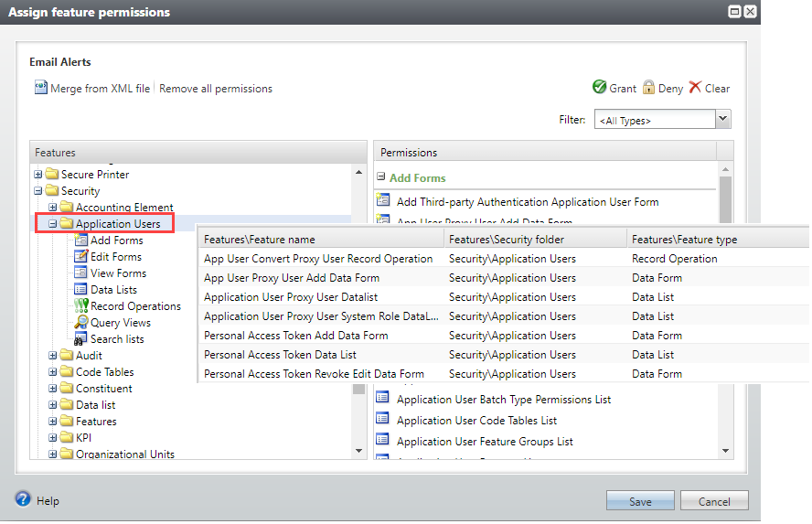
Task: Select Application User Batch Type Permissions List text
Action: pos(503,400)
